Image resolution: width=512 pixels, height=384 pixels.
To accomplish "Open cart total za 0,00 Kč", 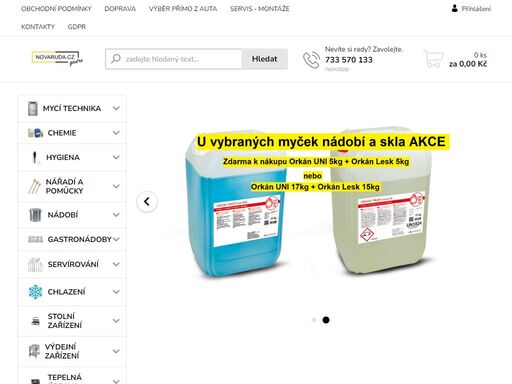I will point(468,64).
